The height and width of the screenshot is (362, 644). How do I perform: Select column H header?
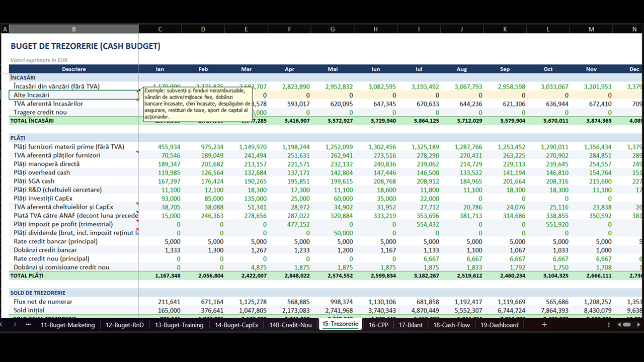pos(375,29)
